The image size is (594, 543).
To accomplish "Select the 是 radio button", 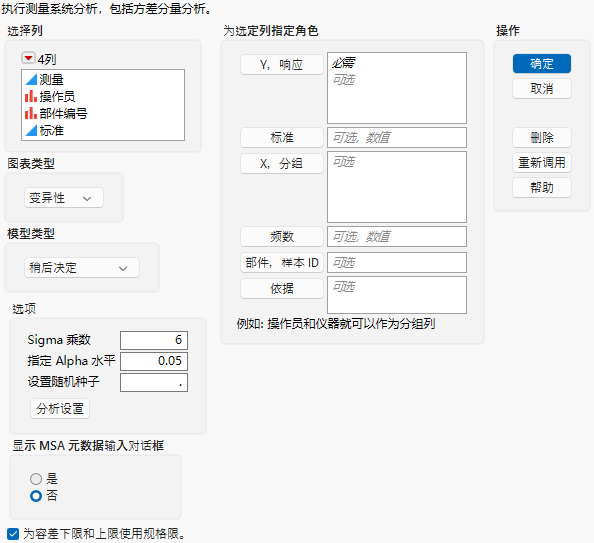I will click(36, 479).
